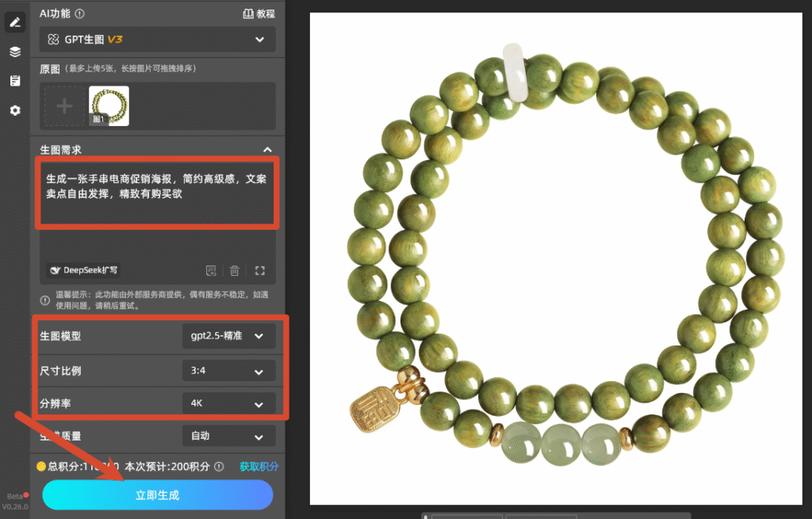The image size is (812, 519).
Task: Open the 分辨率 4K dropdown
Action: (228, 403)
